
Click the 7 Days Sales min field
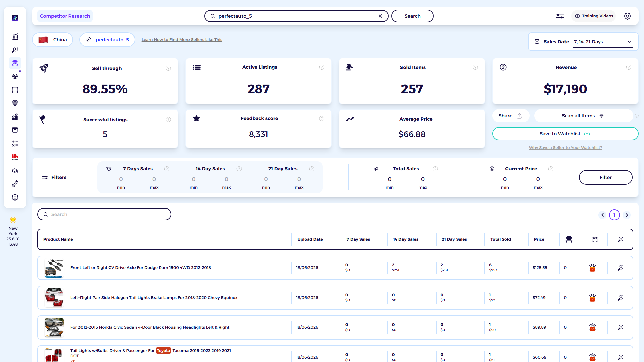(x=121, y=179)
